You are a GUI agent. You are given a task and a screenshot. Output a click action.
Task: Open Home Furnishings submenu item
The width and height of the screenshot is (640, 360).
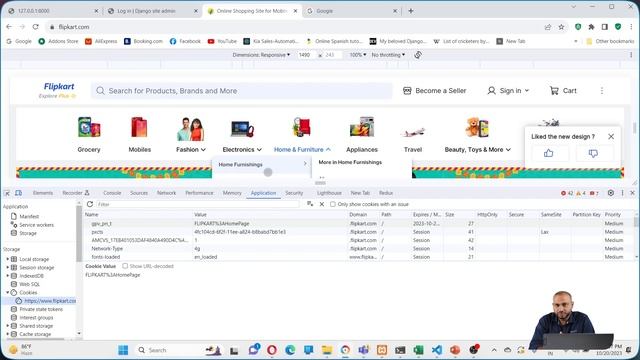261,164
